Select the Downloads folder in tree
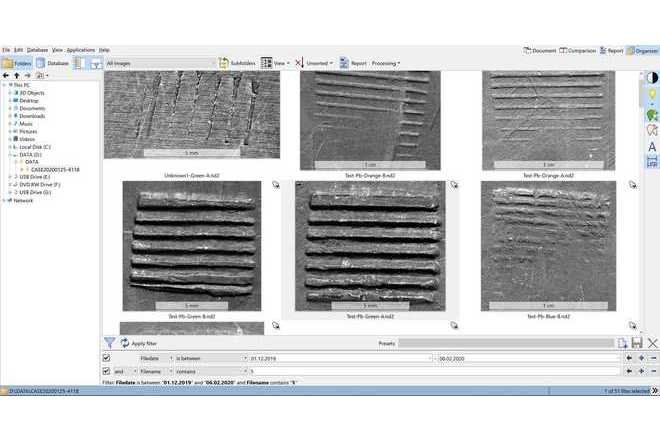Viewport: 660px width, 440px height. (32, 116)
